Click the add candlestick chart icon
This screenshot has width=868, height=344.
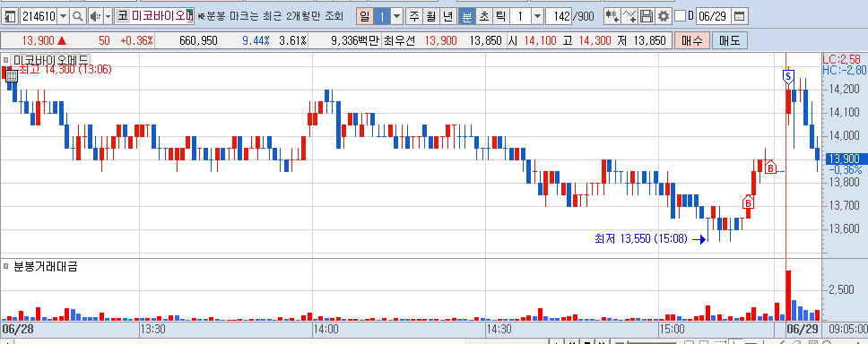[x=612, y=17]
